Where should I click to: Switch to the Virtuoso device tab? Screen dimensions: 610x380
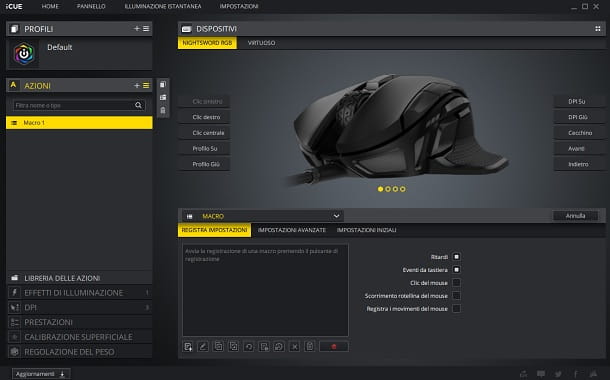[261, 43]
